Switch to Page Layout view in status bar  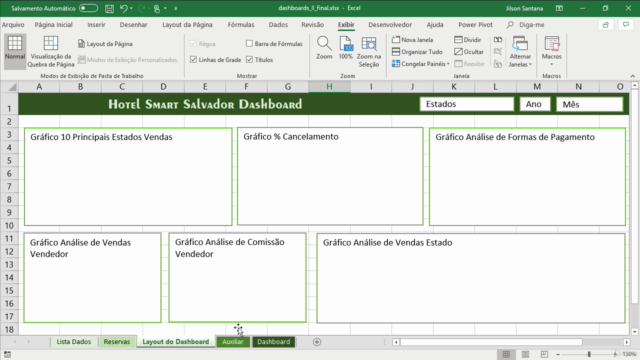point(525,354)
